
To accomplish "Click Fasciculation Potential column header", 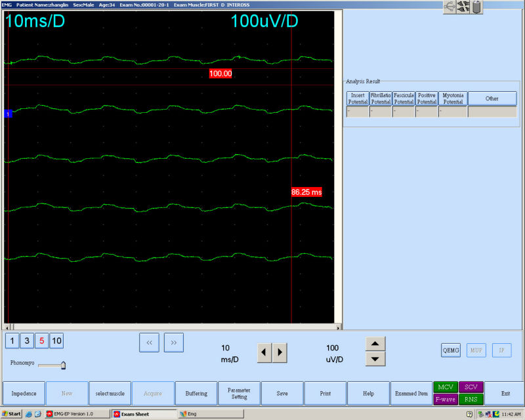I will (404, 98).
